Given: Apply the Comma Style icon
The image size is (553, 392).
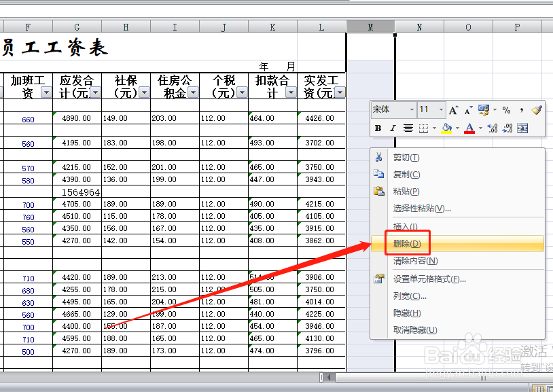Looking at the screenshot, I should tap(522, 109).
